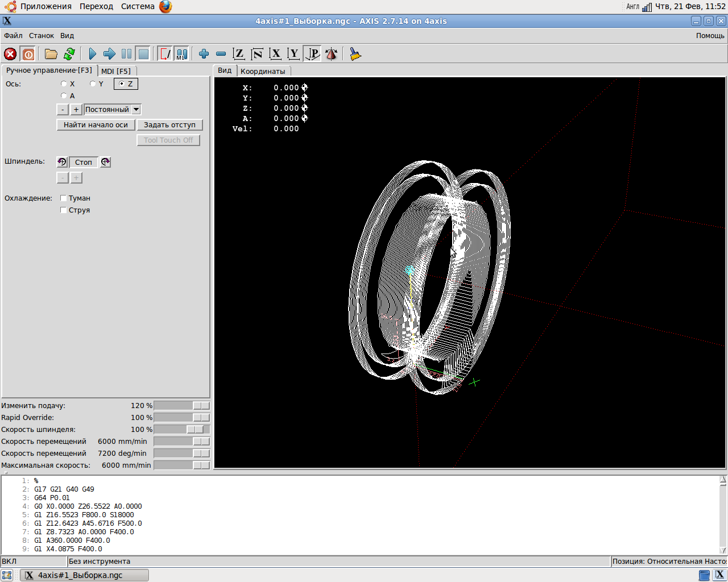This screenshot has width=728, height=582.
Task: Open a G-code file with folder icon
Action: coord(51,54)
